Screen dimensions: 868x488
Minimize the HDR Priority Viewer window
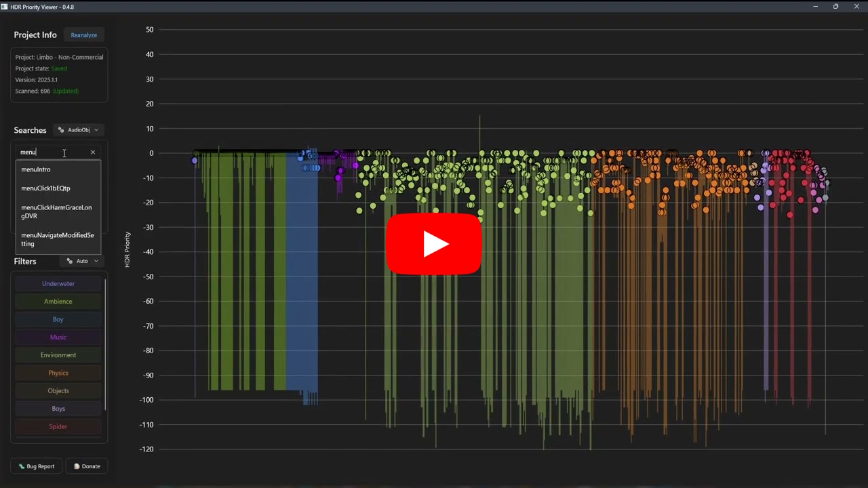(815, 7)
